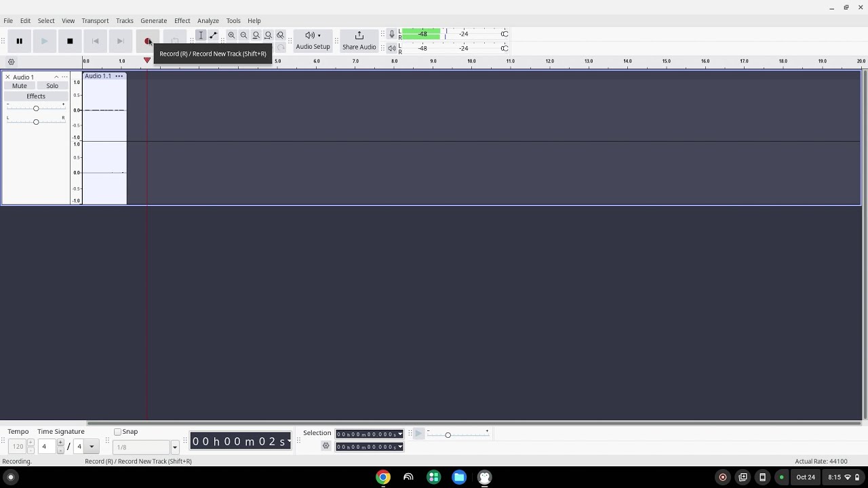Click the Audio 1.1 clip title
The height and width of the screenshot is (488, 868).
(x=98, y=76)
